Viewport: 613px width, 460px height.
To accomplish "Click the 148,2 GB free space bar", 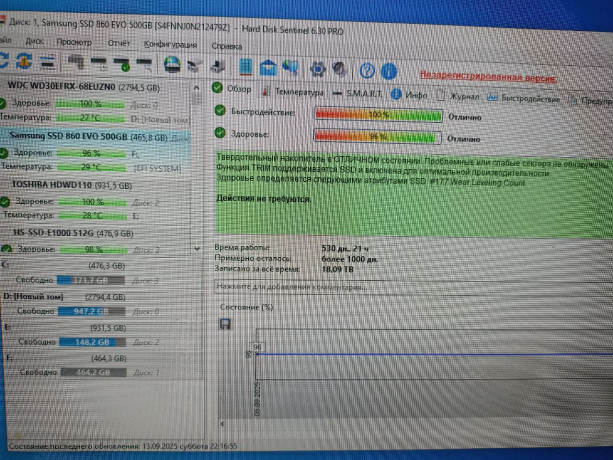I will click(x=93, y=342).
